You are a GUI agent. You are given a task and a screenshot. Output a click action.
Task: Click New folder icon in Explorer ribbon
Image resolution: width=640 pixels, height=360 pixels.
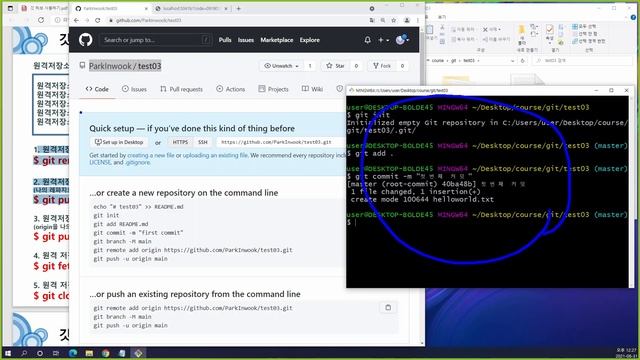[x=522, y=34]
